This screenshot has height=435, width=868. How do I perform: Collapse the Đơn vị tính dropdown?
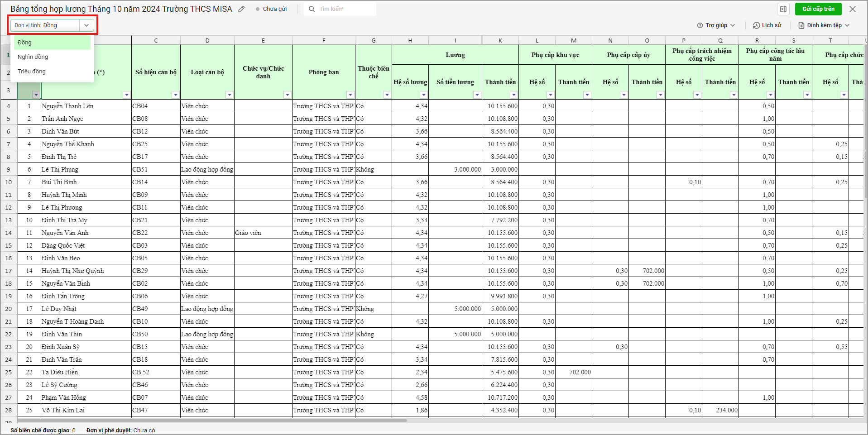coord(86,25)
